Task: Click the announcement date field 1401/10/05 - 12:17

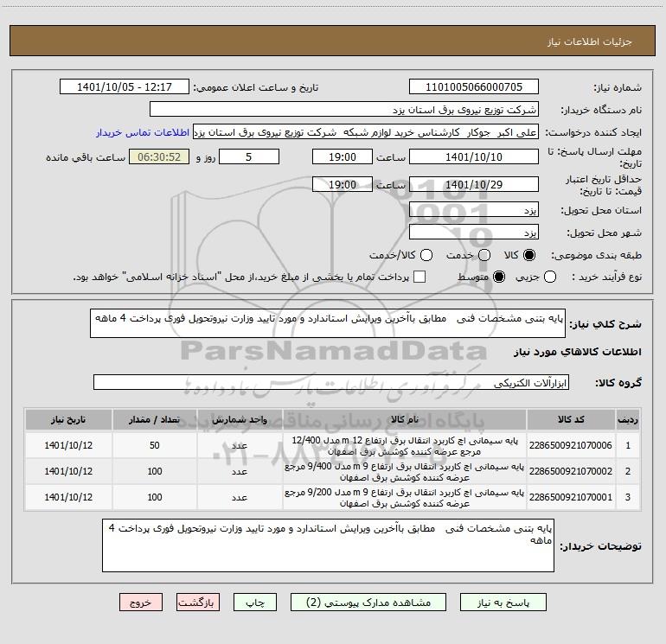Action: tap(125, 86)
